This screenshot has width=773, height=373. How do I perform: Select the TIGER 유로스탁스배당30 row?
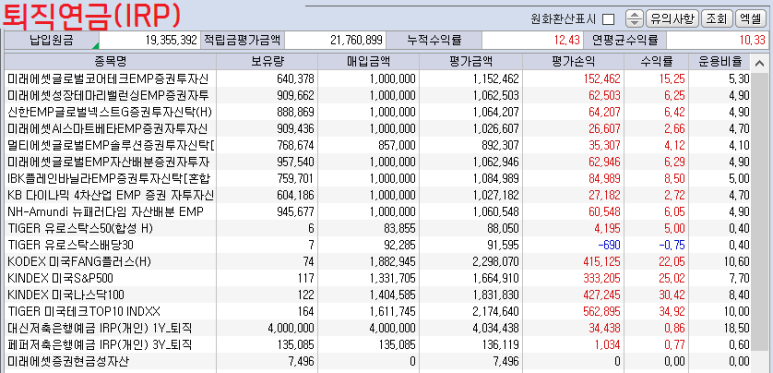(377, 245)
